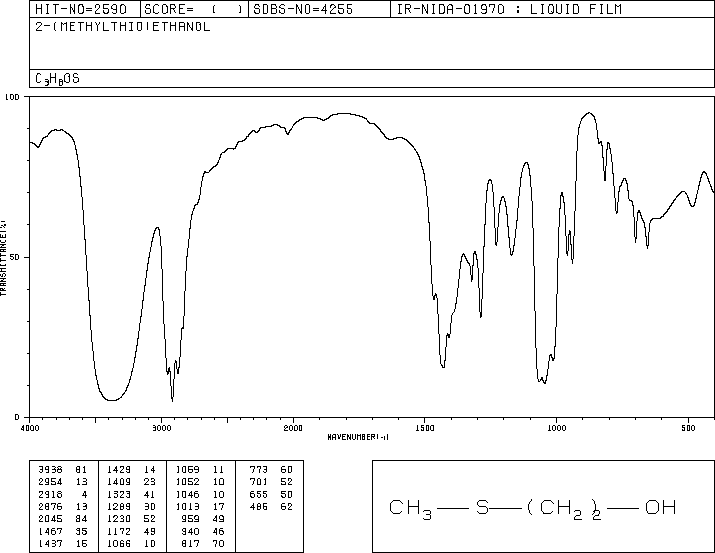Image resolution: width=715 pixels, height=553 pixels.
Task: Select the 701 peak table entry
Action: click(271, 481)
